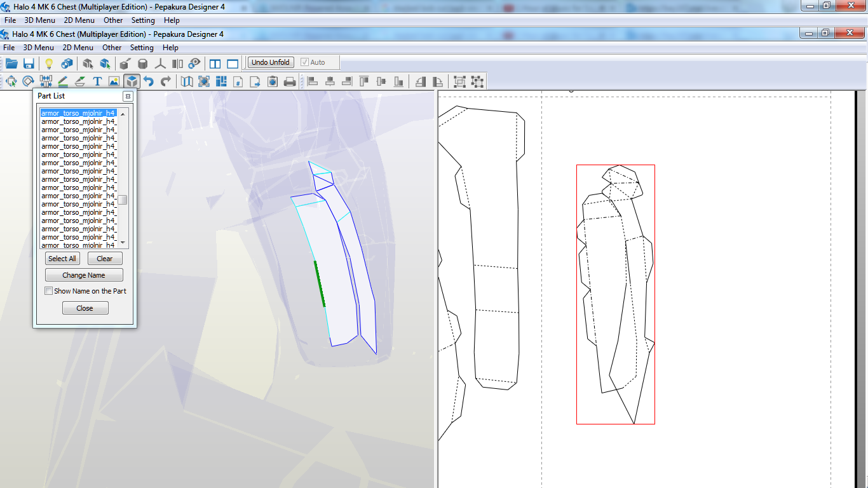
Task: Click the fit-to-view blue square icon
Action: 204,81
